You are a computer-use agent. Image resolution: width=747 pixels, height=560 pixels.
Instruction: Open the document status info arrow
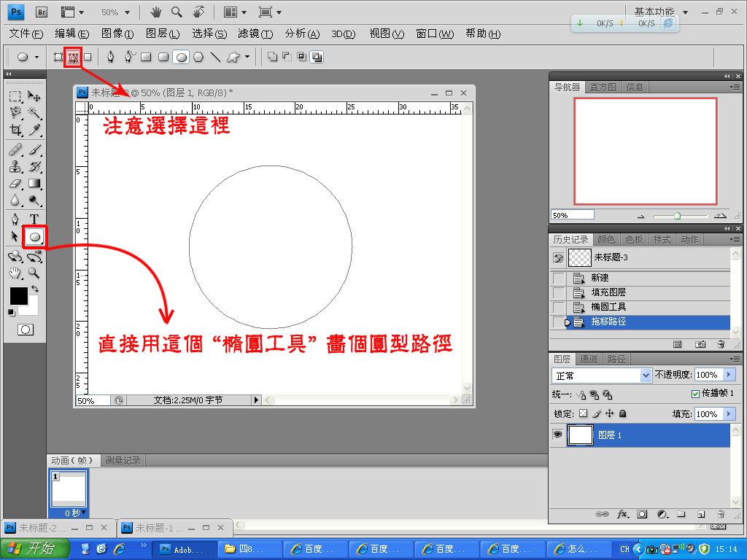coord(256,400)
